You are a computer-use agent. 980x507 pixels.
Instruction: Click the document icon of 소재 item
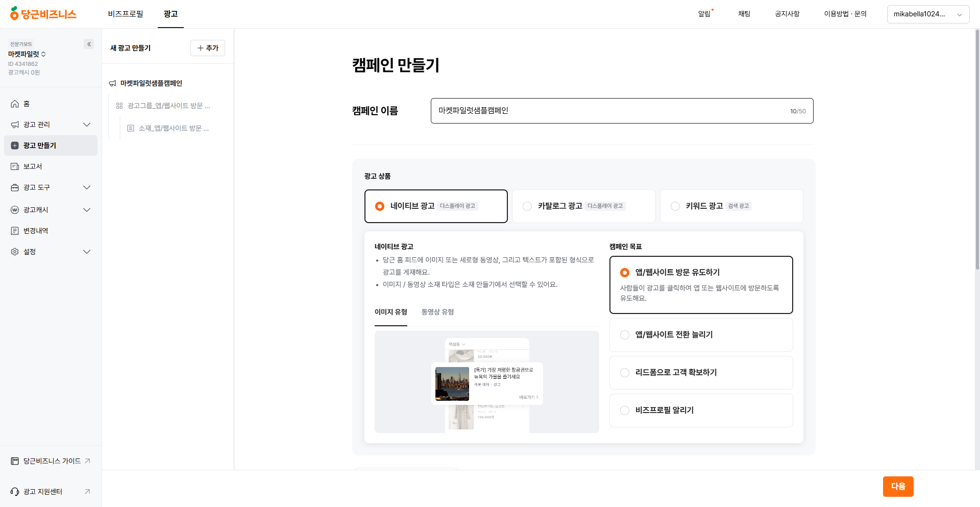tap(131, 128)
